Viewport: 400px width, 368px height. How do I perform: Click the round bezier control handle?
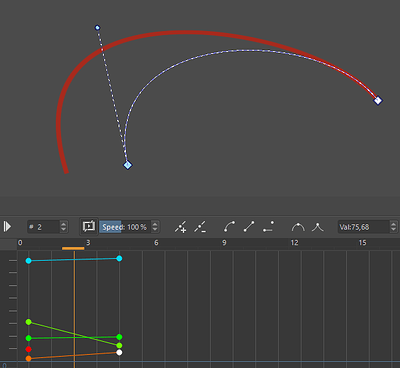pos(97,28)
